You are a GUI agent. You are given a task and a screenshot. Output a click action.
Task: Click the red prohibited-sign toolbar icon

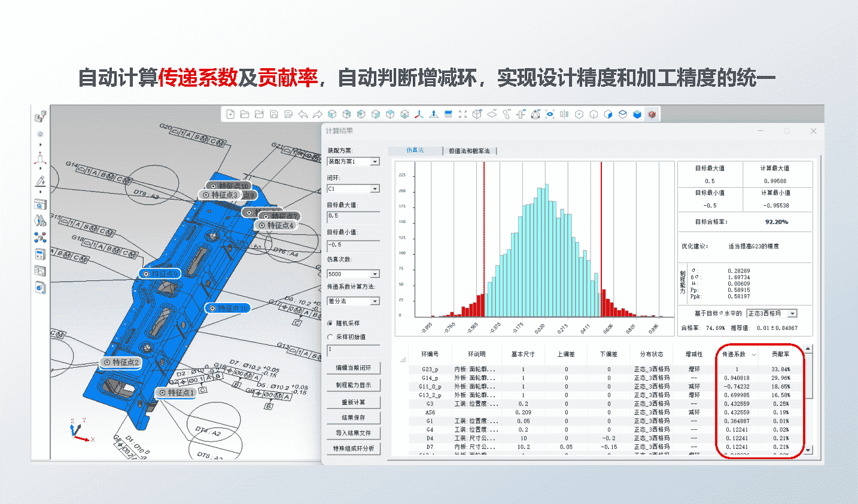652,114
